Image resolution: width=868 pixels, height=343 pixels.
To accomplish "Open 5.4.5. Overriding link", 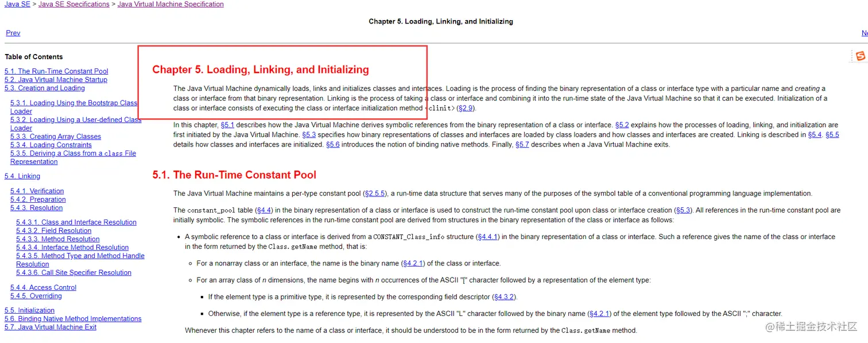I will coord(36,296).
